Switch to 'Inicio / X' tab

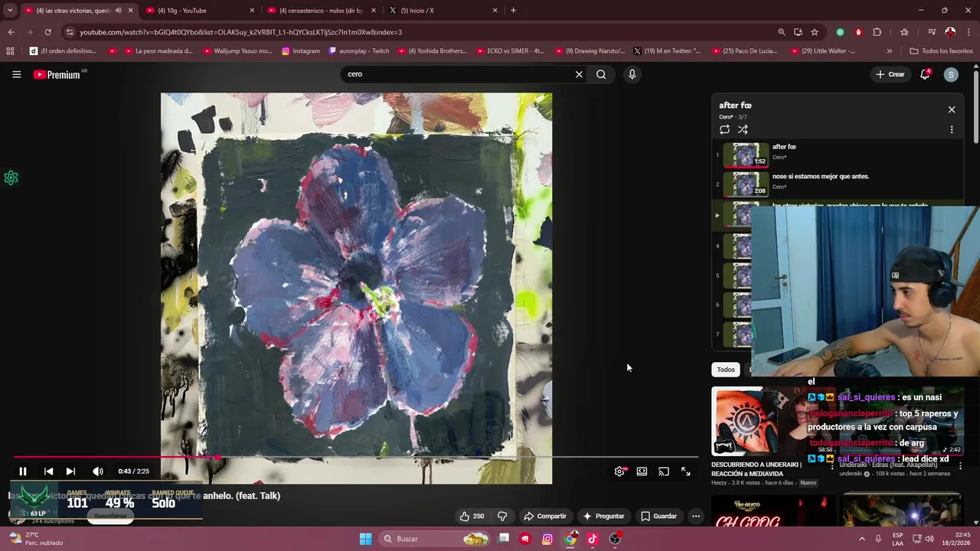(x=444, y=11)
